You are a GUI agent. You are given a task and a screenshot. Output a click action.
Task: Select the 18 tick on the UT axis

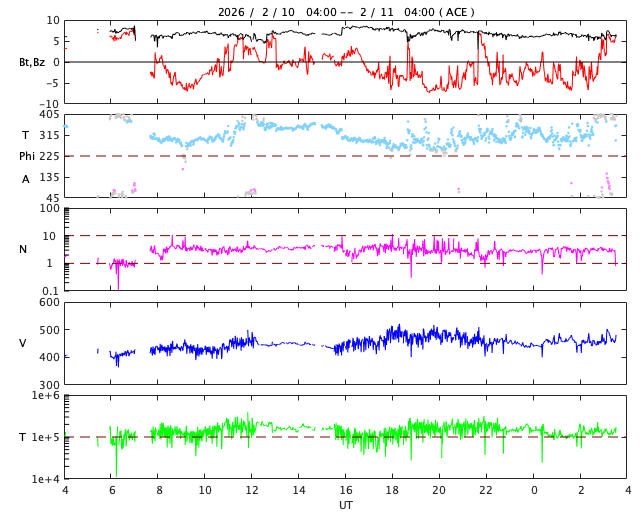[x=393, y=491]
